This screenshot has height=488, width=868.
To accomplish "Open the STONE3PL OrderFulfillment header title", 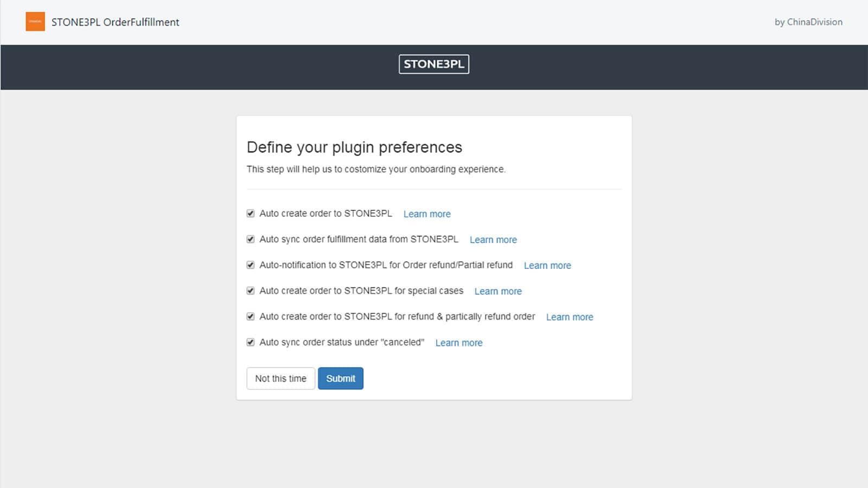I will pos(115,22).
